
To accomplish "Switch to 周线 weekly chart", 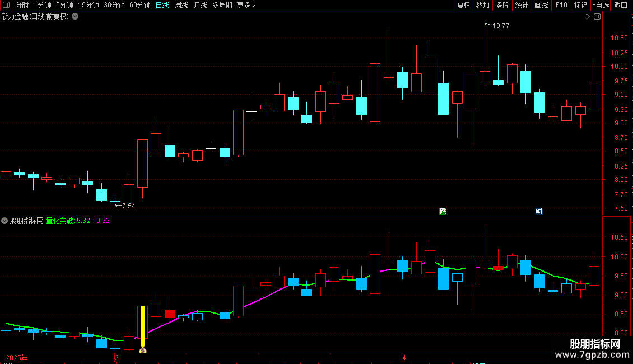I will [181, 5].
